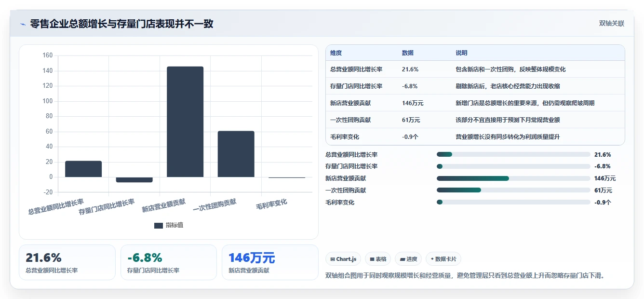Click the 160 y-axis tick label
This screenshot has width=644, height=299.
[47, 55]
